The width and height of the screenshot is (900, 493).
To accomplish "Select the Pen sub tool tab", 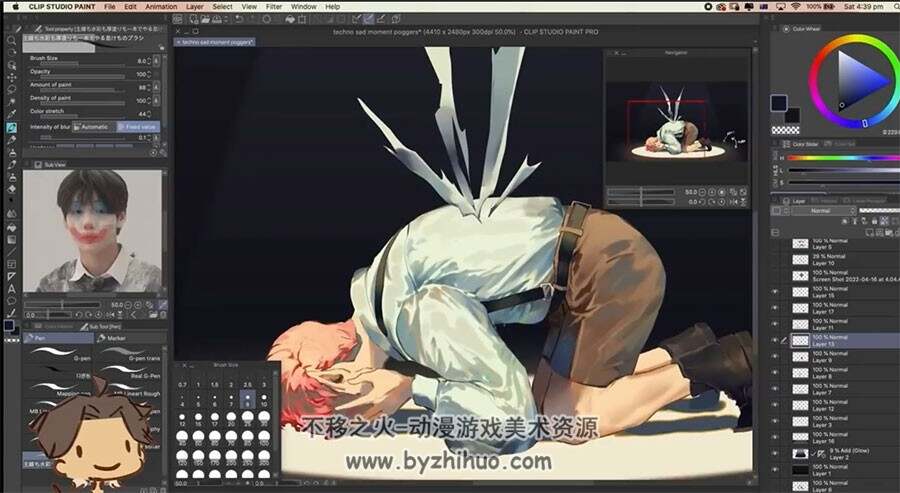I will point(57,338).
